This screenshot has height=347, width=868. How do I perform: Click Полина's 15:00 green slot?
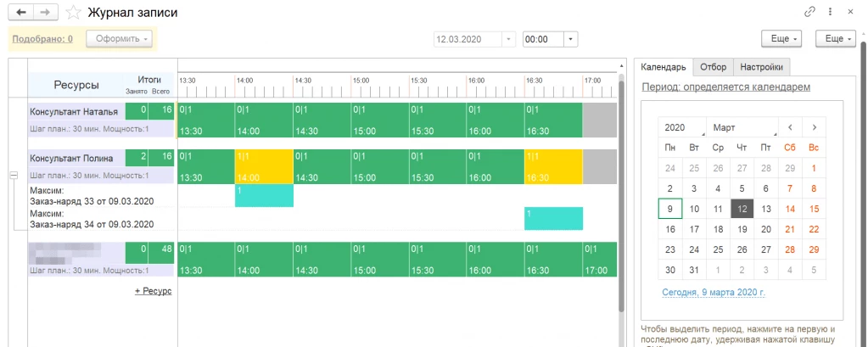[380, 166]
